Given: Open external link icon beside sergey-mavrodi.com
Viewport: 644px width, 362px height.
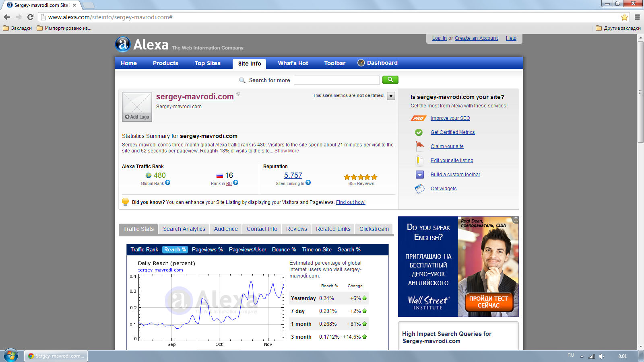Looking at the screenshot, I should coord(237,94).
